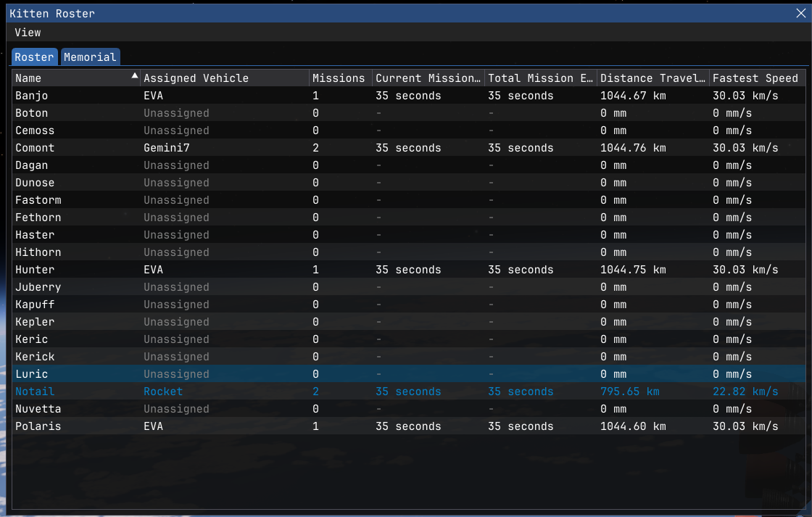Select kitten name Keric
Image resolution: width=812 pixels, height=517 pixels.
[x=32, y=339]
